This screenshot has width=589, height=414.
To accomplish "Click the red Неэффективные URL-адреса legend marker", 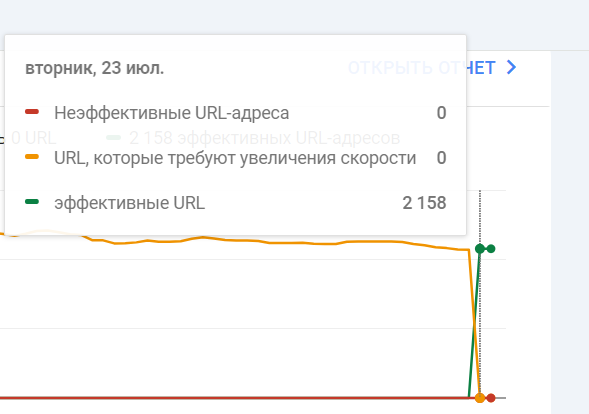I will [32, 112].
